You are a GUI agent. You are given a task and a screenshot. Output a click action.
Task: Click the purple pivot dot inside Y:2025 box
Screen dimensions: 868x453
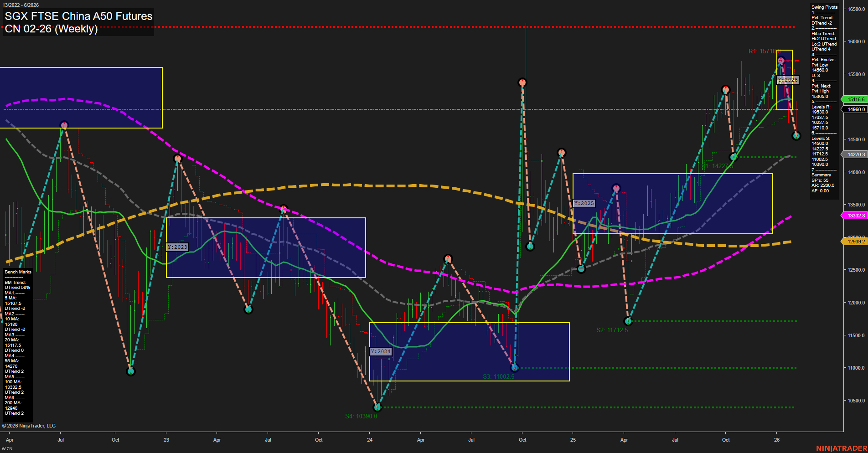616,187
